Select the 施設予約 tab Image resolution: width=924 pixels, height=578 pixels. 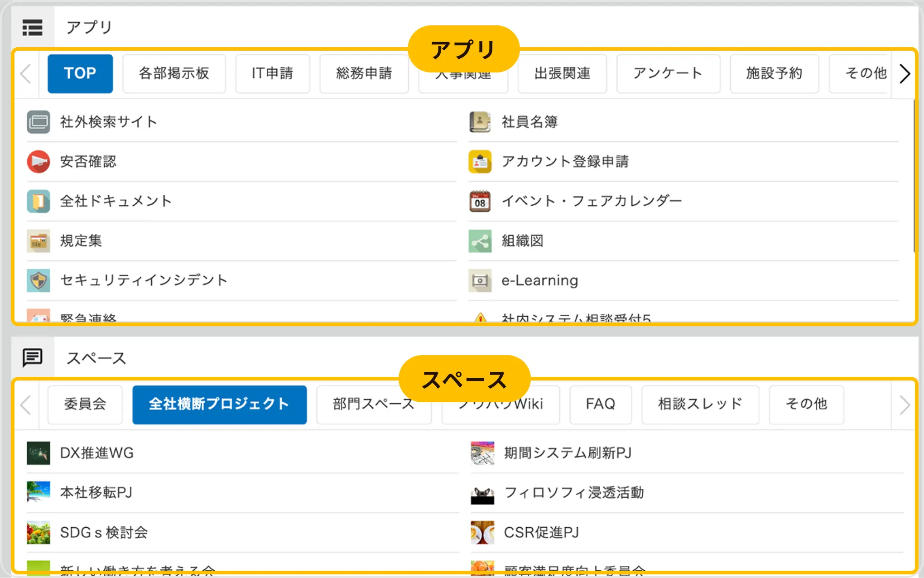[x=774, y=73]
